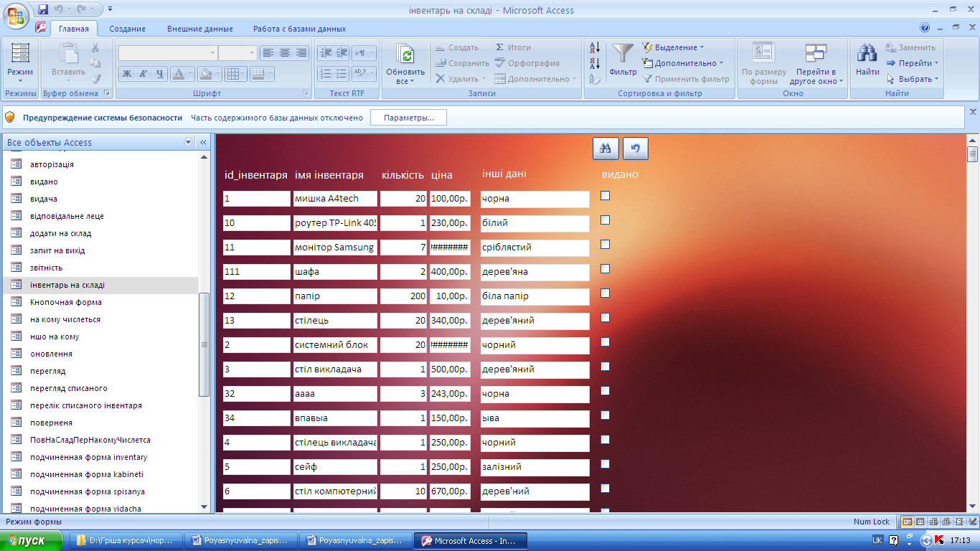Screen dimensions: 980x551
Task: Check видано box for системний блок row
Action: [606, 342]
